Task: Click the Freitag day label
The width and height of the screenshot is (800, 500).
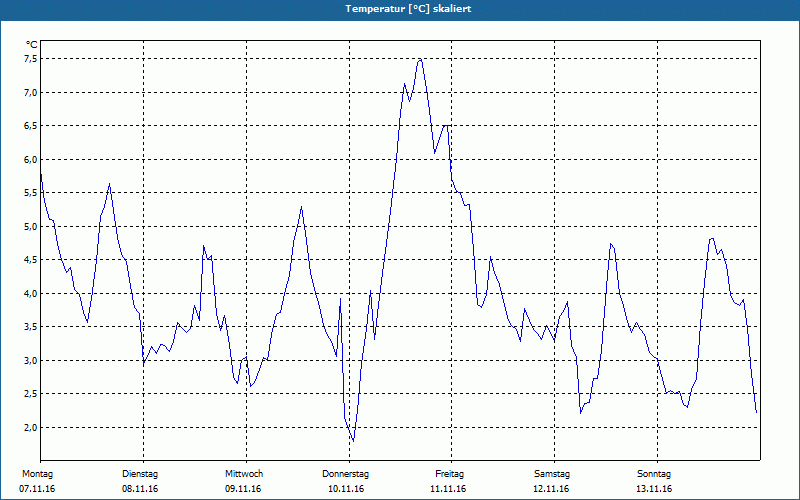Action: tap(449, 474)
